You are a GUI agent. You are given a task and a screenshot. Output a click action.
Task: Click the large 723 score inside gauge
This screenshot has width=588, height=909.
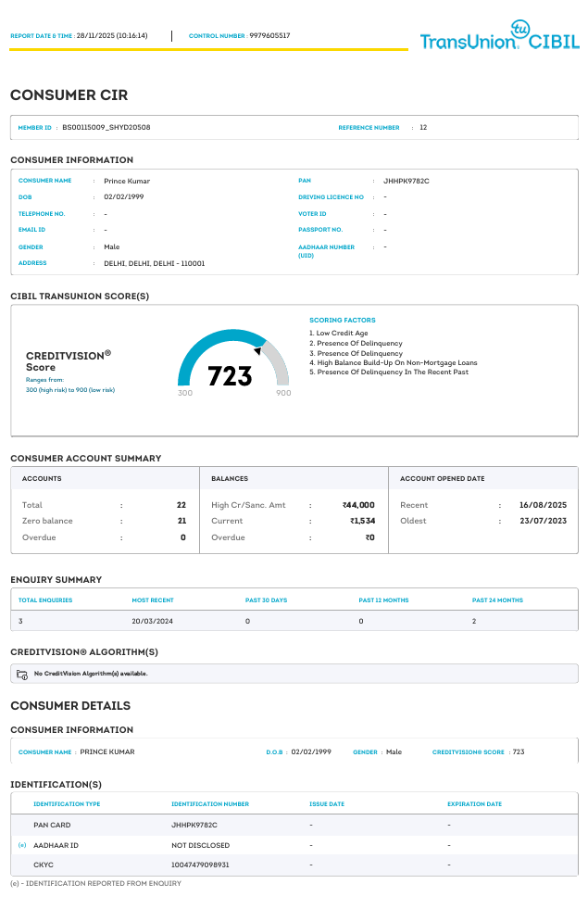[x=230, y=376]
